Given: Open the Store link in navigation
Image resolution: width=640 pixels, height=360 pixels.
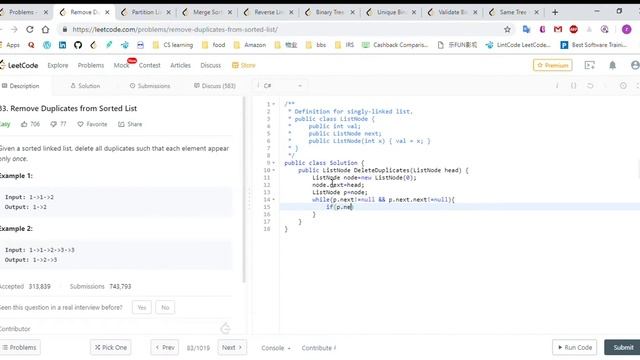Looking at the screenshot, I should (x=244, y=65).
